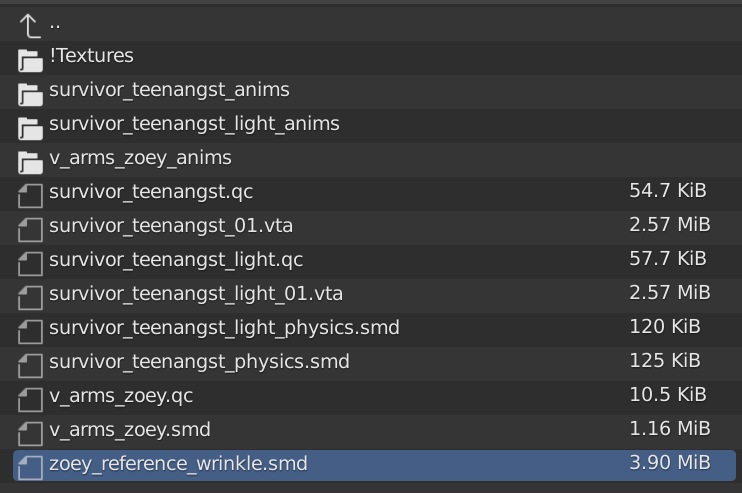Click the v_arms_zoey.smd file icon
This screenshot has height=493, width=742.
coord(30,433)
